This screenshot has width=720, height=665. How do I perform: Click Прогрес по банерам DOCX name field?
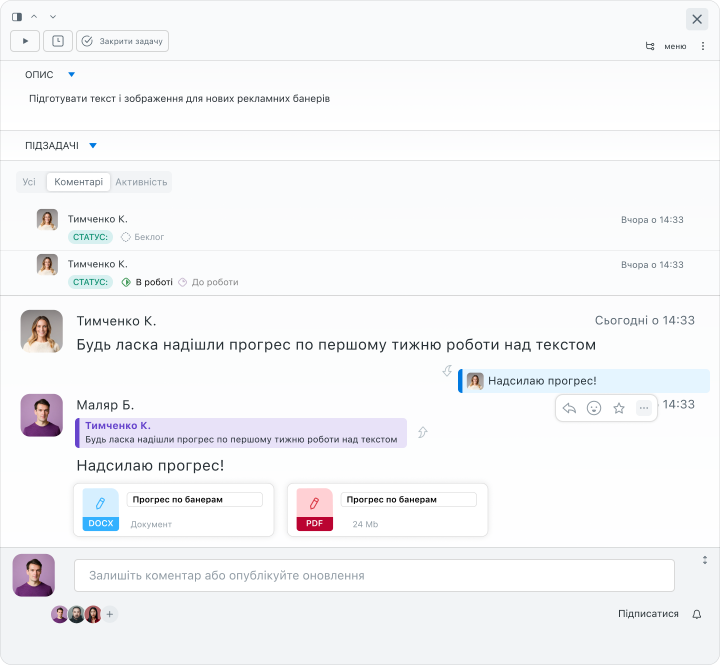tap(195, 500)
